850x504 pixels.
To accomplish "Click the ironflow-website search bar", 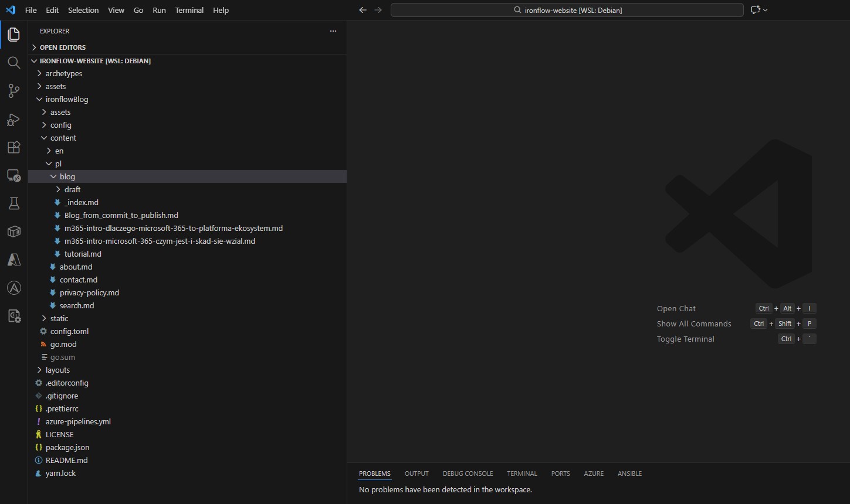I will coord(567,10).
